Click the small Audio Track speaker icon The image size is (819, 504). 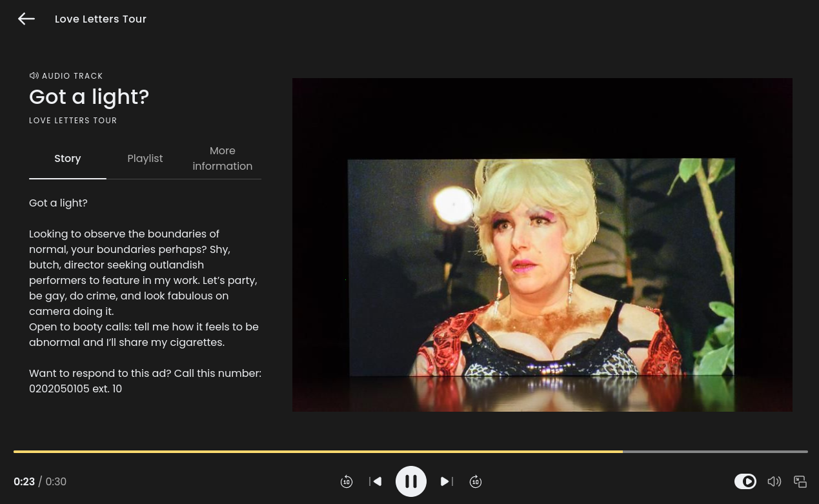pos(34,76)
